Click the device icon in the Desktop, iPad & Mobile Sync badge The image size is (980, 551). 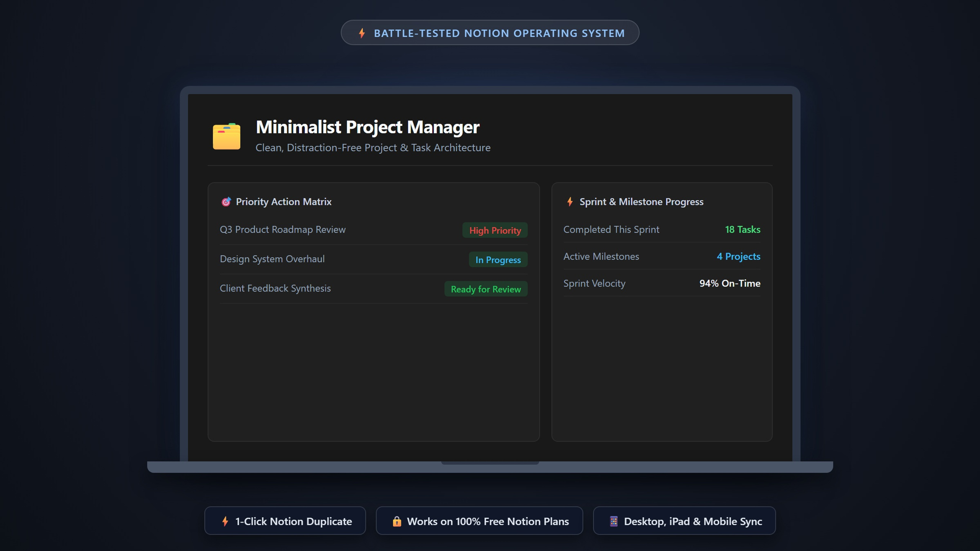coord(614,521)
